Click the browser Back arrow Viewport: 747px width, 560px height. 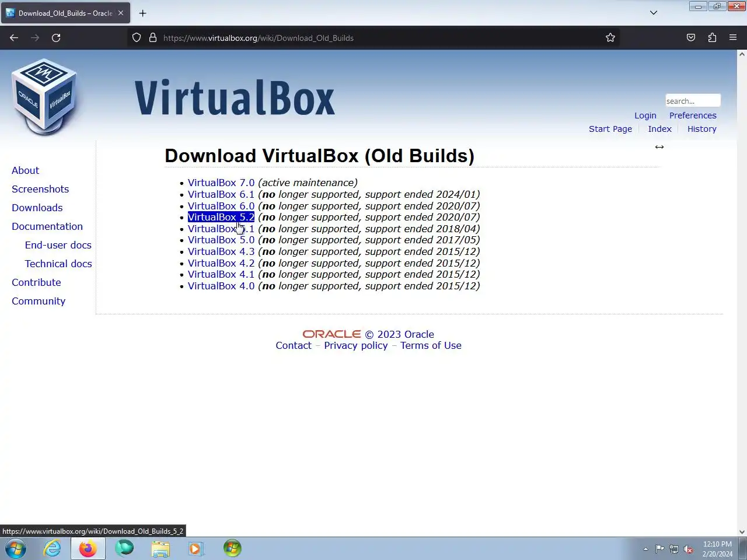[x=14, y=38]
